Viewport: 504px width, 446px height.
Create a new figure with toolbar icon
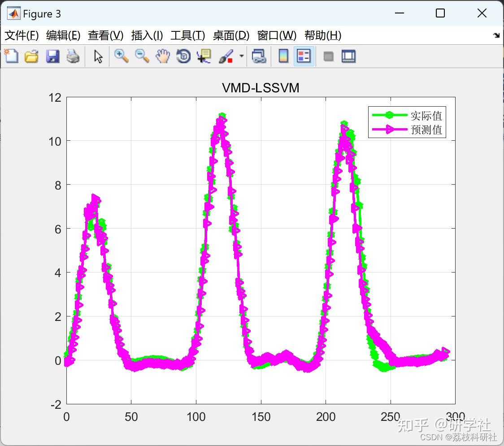click(12, 56)
